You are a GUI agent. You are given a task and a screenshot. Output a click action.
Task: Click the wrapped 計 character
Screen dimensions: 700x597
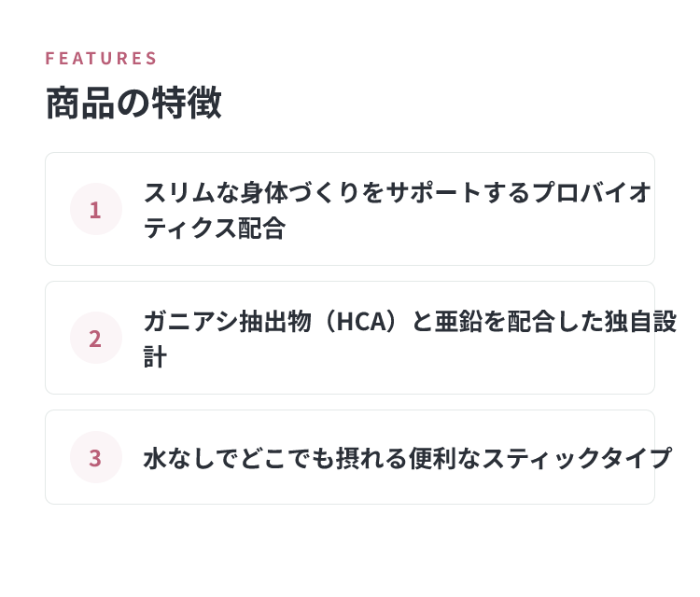click(155, 357)
